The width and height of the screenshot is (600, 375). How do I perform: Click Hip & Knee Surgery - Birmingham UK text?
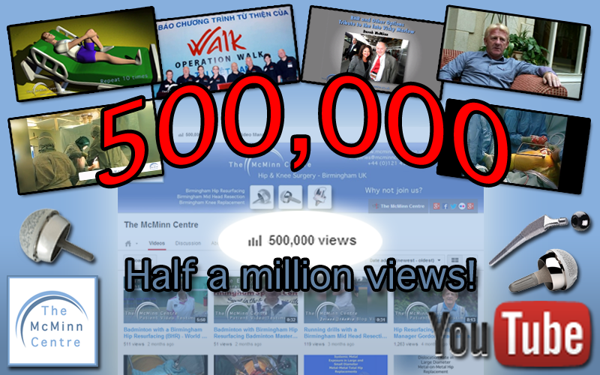[312, 176]
